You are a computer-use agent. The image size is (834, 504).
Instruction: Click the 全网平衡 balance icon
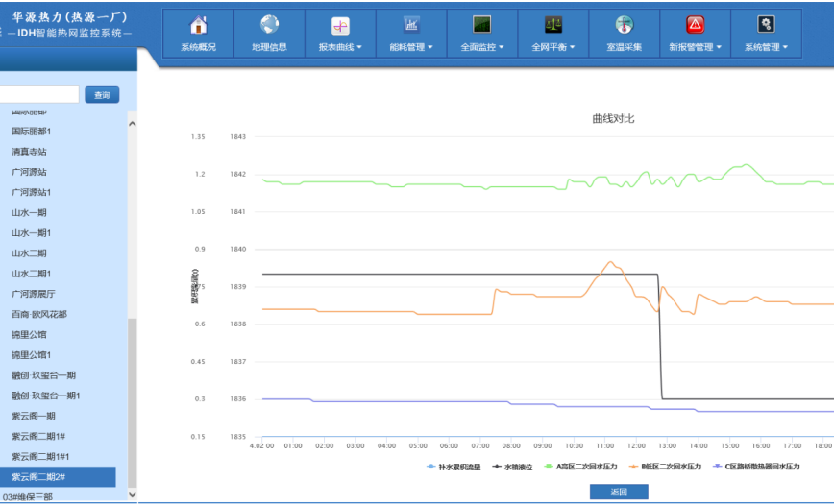(553, 26)
